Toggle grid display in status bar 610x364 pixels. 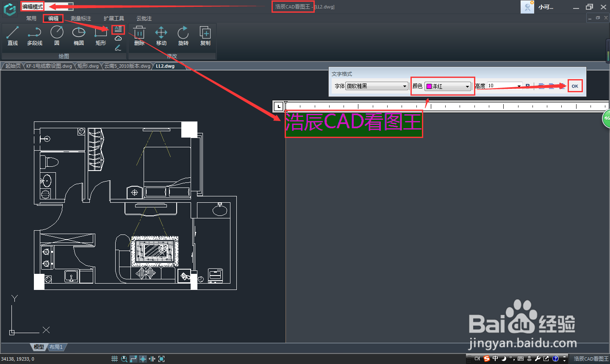[114, 359]
